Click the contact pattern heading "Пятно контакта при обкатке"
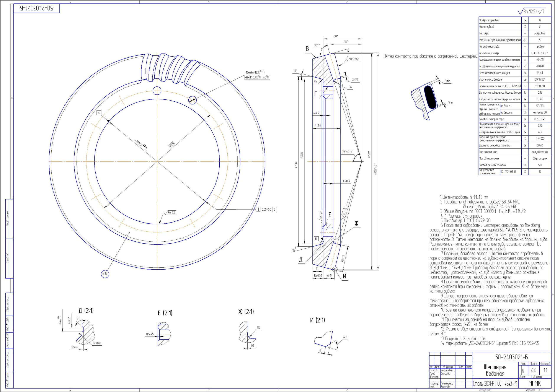This screenshot has width=555, height=392. point(430,56)
